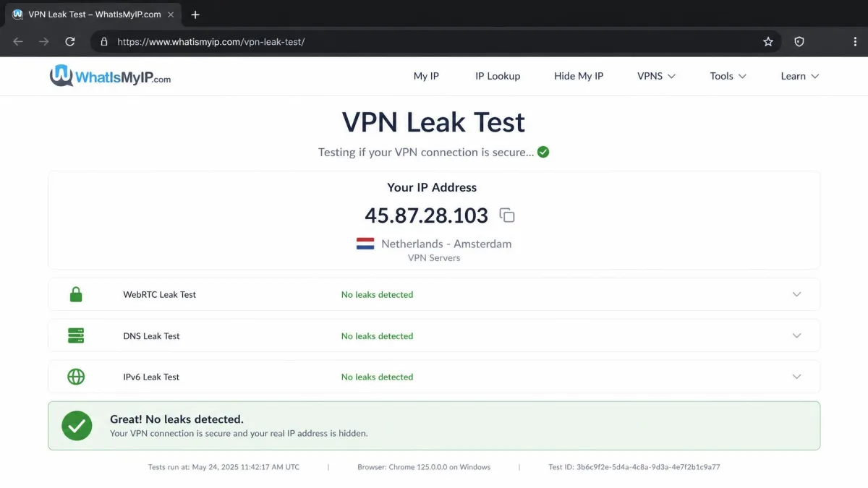Expand the WebRTC Leak Test row

pos(797,294)
